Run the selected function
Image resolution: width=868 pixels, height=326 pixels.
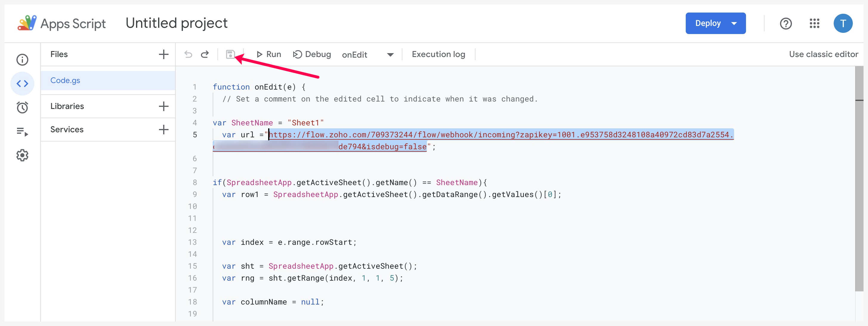click(268, 54)
